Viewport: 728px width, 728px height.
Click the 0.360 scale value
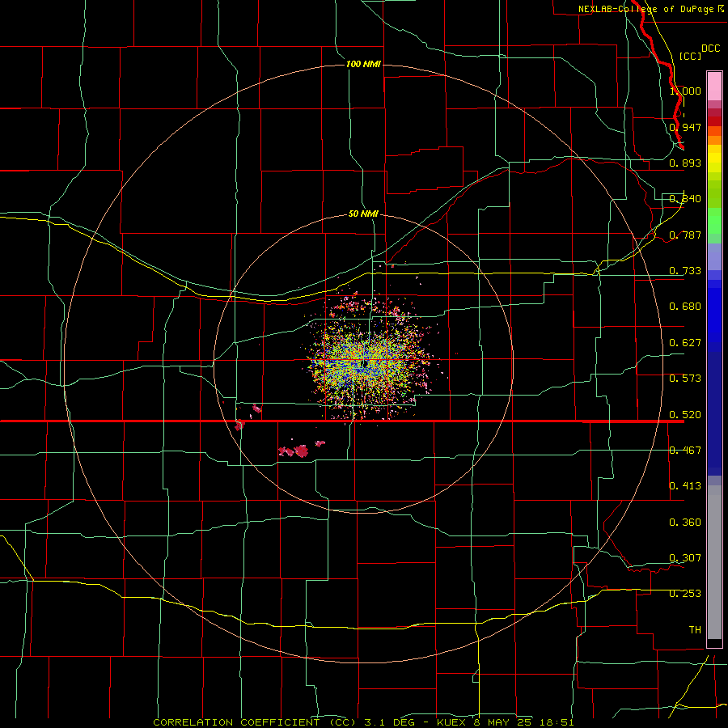coord(685,523)
